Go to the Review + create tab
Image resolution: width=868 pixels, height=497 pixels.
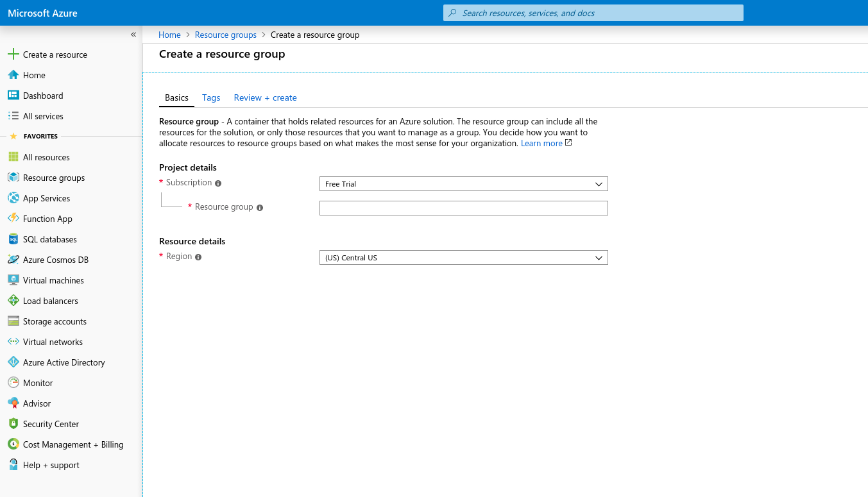[x=265, y=98]
